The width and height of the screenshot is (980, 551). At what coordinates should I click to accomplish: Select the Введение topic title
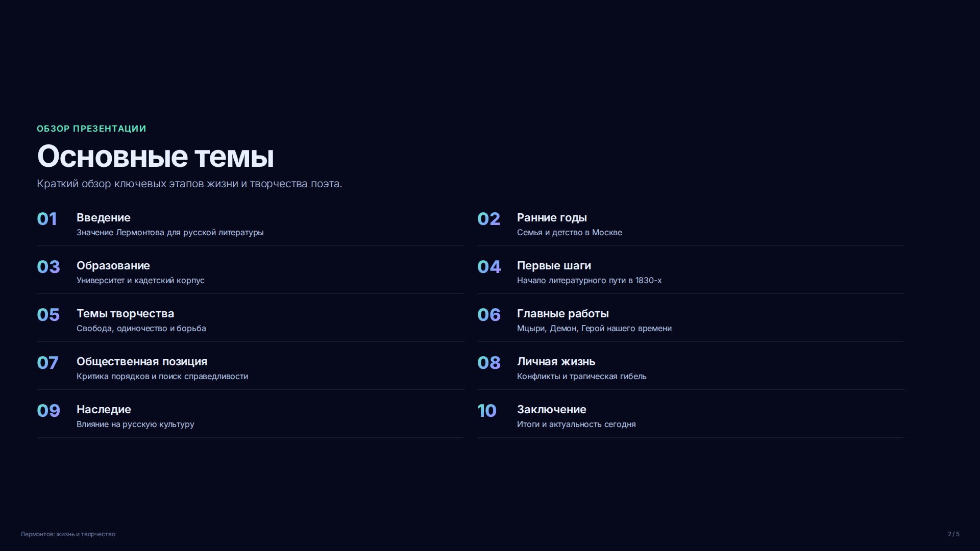pos(104,218)
